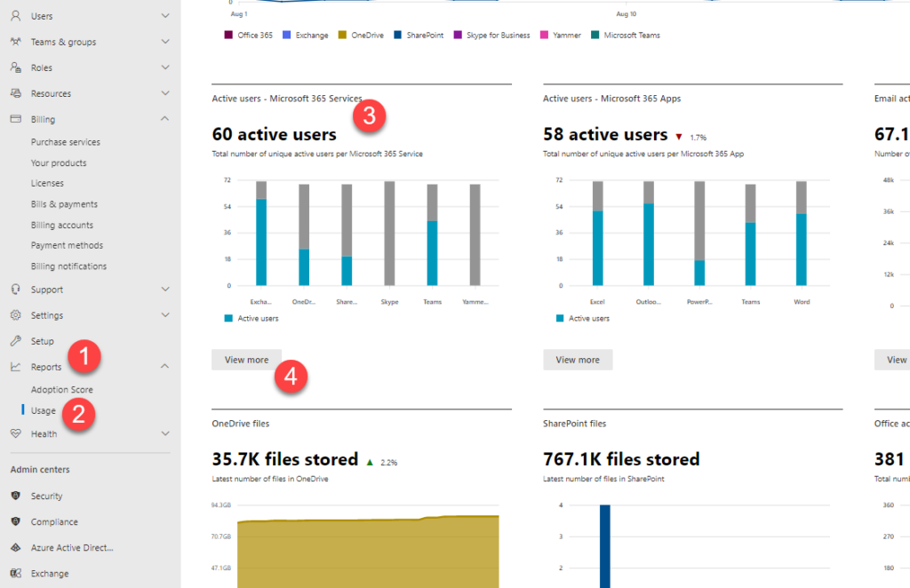Select Adoption Score under Reports
910x588 pixels.
tap(60, 388)
